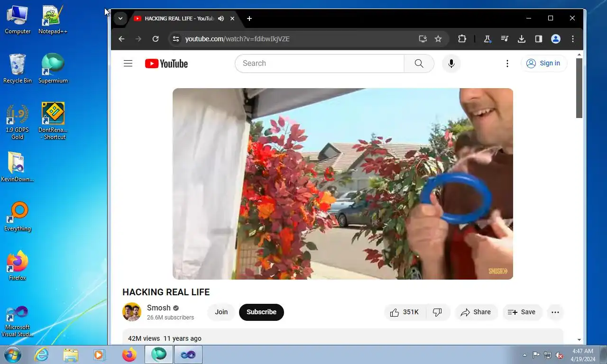
Task: Select the Microsoft Visual Studio desktop shortcut
Action: coord(18,321)
